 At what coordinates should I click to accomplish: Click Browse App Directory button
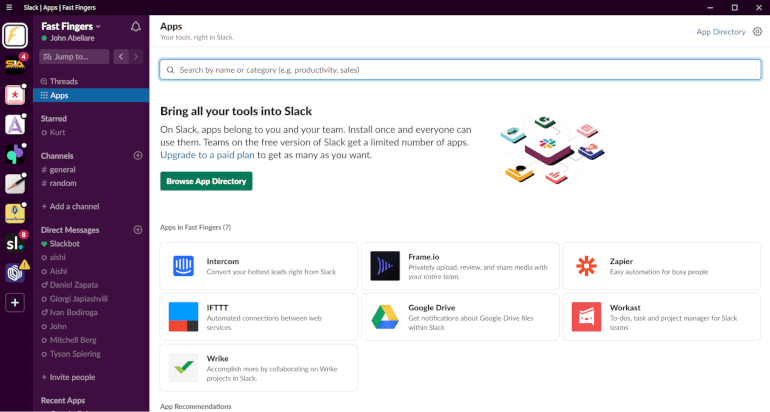tap(206, 181)
